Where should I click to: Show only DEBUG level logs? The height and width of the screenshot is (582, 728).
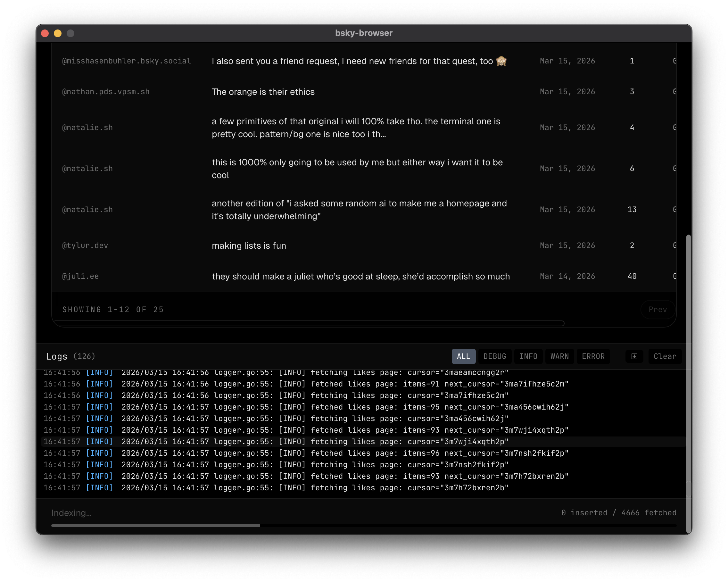(x=495, y=356)
